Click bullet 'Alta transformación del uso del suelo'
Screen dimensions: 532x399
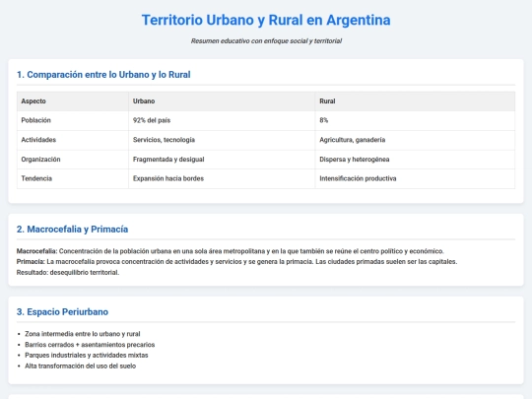pos(81,366)
